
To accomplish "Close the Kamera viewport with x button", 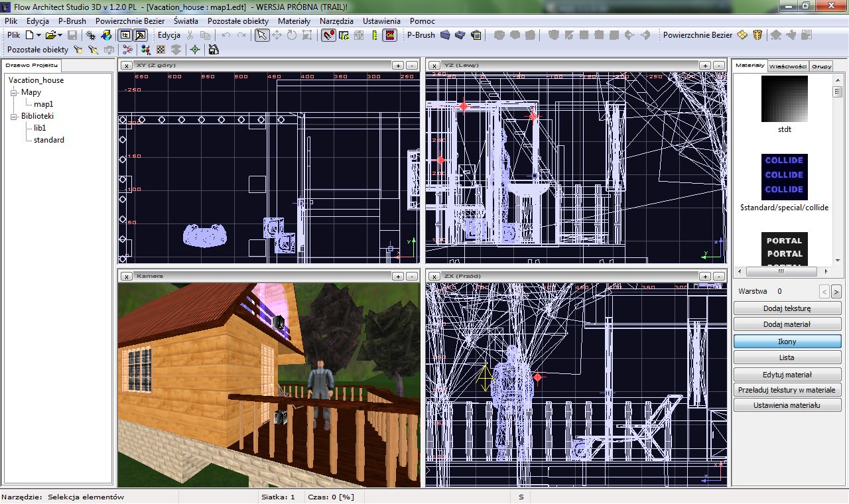I will click(126, 276).
